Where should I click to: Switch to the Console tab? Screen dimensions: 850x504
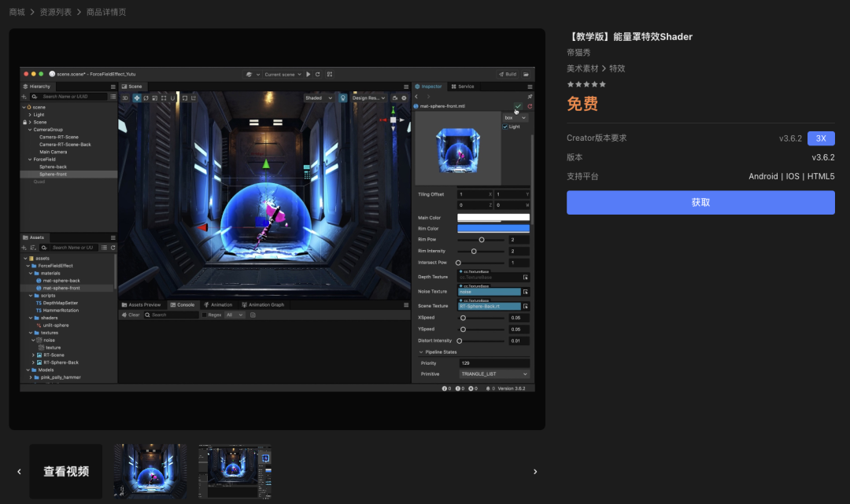[x=183, y=305]
